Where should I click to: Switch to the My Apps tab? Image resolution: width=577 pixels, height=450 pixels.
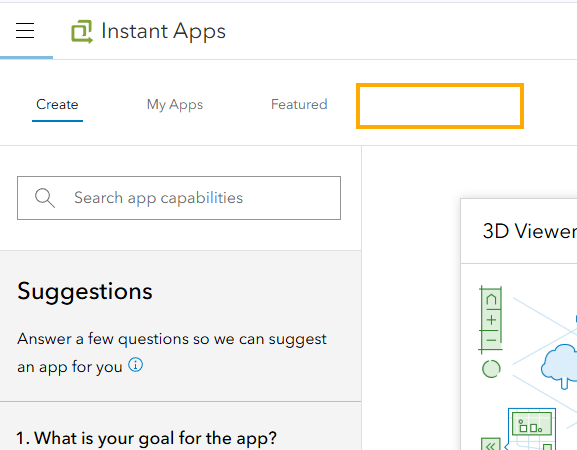click(x=175, y=104)
